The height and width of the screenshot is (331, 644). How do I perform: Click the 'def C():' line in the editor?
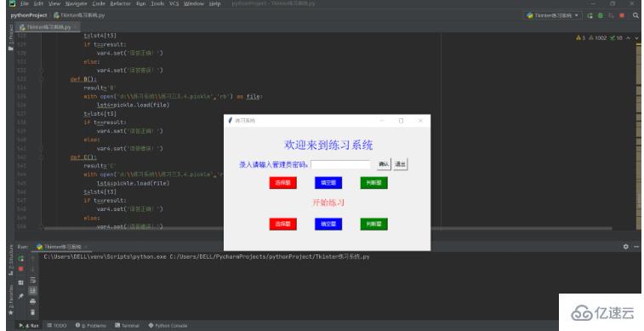pyautogui.click(x=83, y=157)
